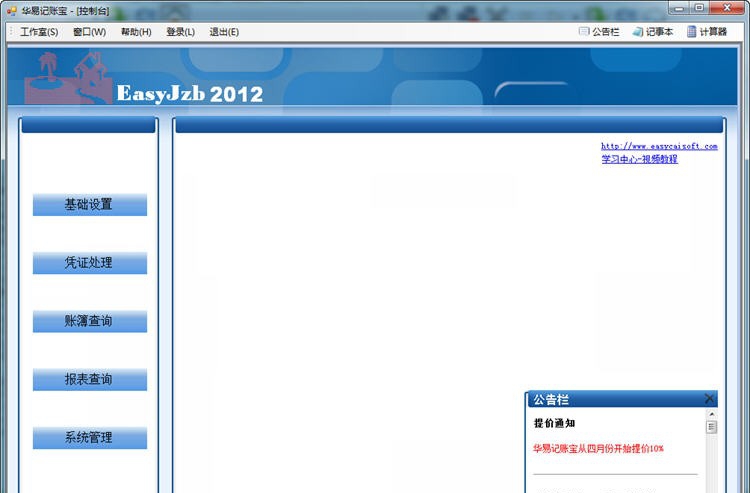Go to 账簿查询 section

pyautogui.click(x=90, y=321)
